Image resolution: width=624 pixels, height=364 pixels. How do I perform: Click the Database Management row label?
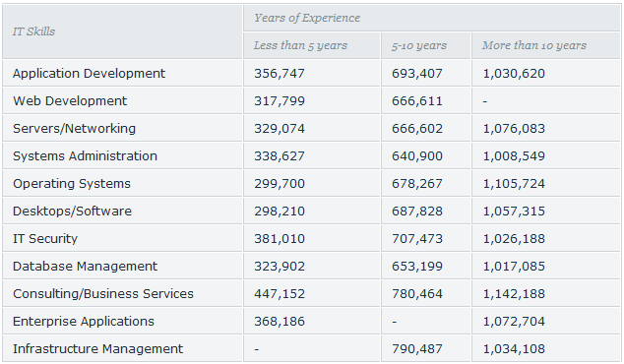click(85, 266)
